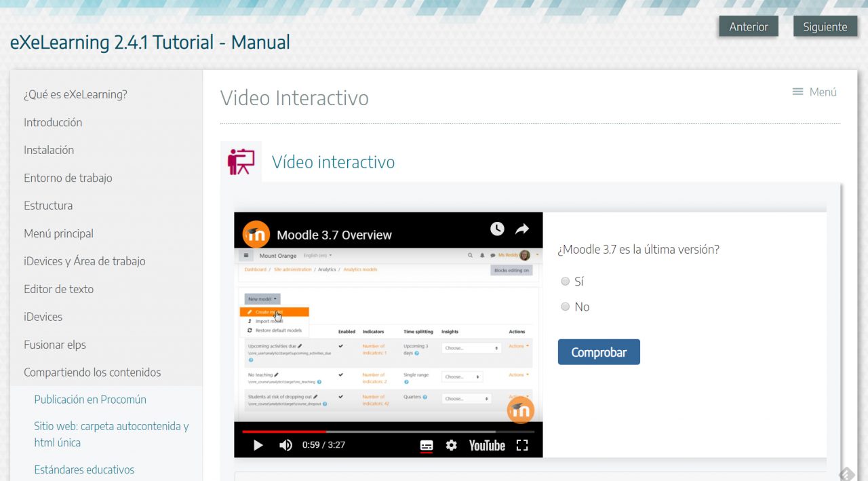Click the Vídeo interactivo iDevice icon
Screen dimensions: 868x481
(241, 161)
